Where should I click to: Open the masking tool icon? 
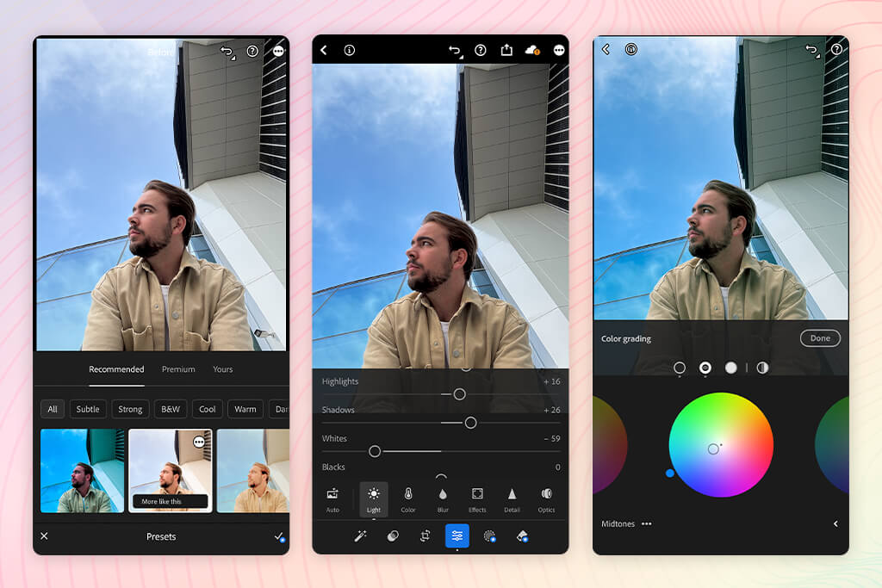(x=490, y=535)
